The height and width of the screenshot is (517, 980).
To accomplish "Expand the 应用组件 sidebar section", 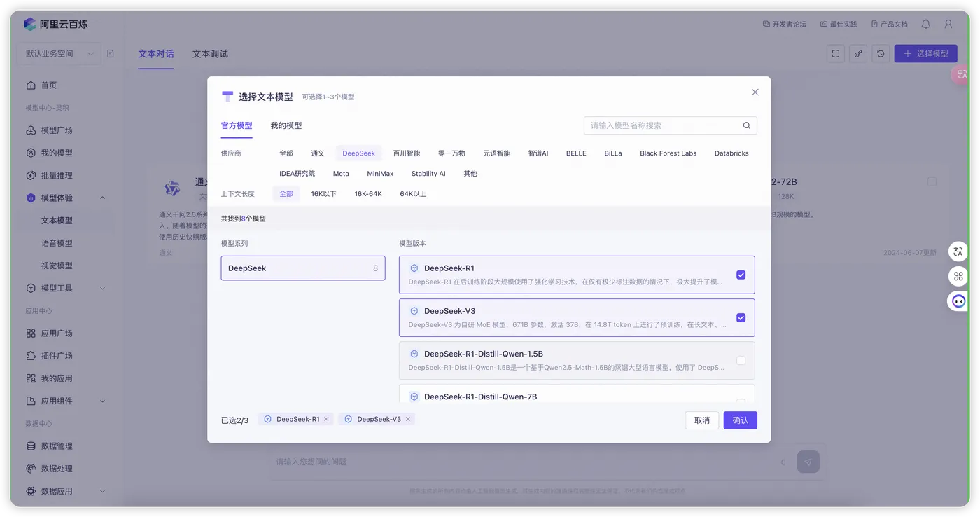I will [102, 401].
